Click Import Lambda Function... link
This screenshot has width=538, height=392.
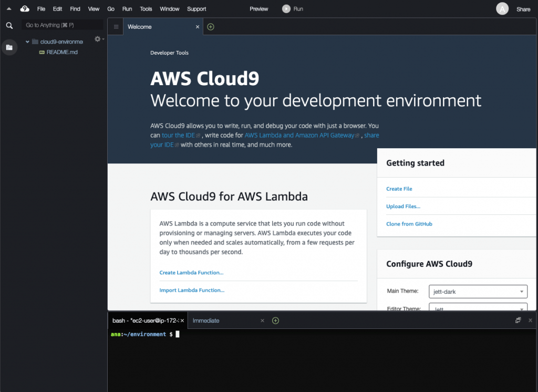coord(192,290)
